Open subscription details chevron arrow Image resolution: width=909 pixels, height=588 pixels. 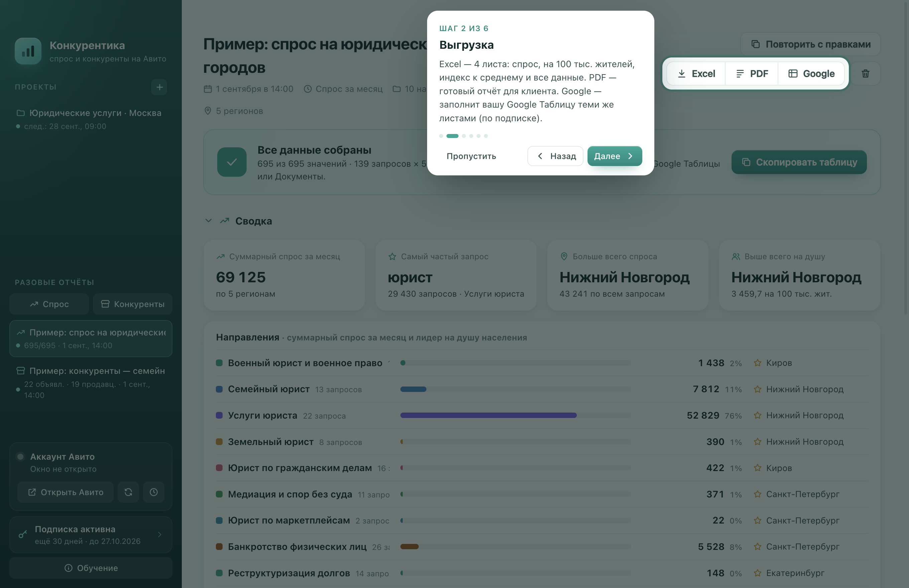tap(160, 535)
